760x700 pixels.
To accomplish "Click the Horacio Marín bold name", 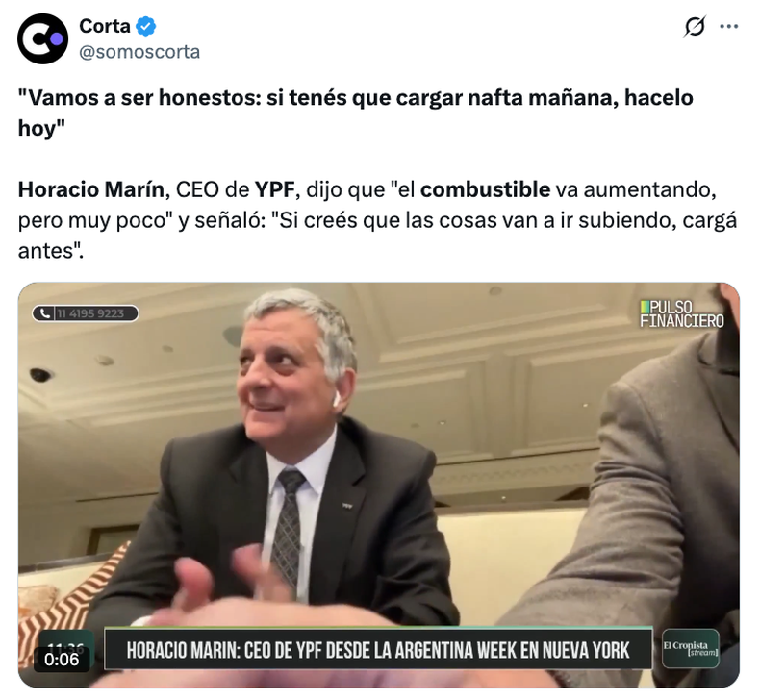I will [x=91, y=189].
